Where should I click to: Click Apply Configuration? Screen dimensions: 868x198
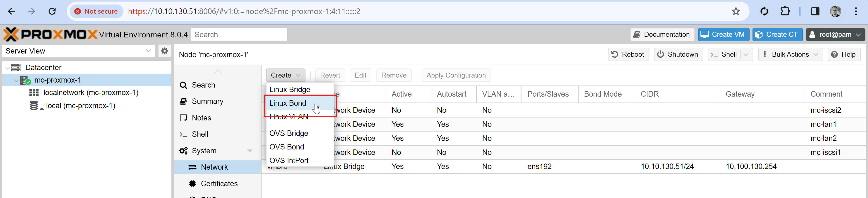click(x=456, y=75)
